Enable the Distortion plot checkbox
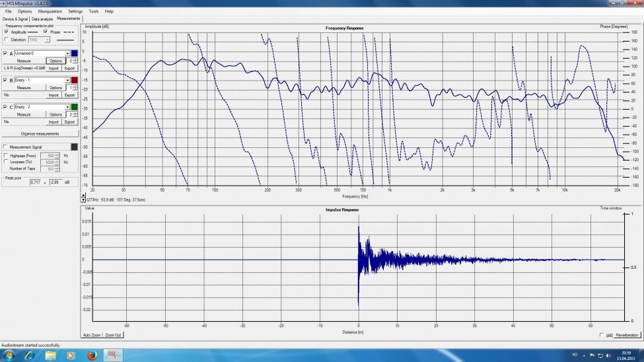Viewport: 644px width, 362px height. [6, 40]
